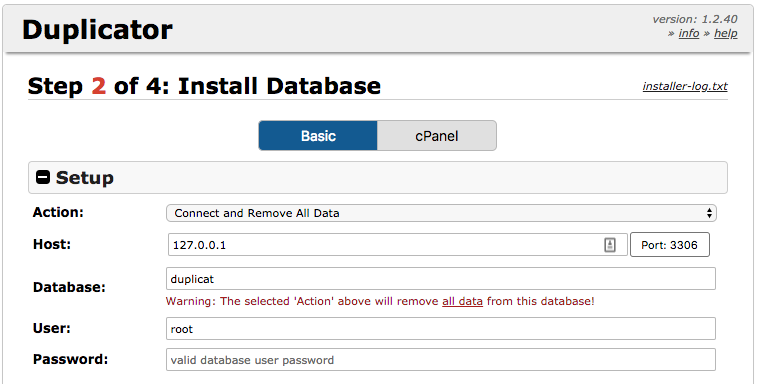Click the autofill icon in Host field
The height and width of the screenshot is (384, 761).
(610, 245)
